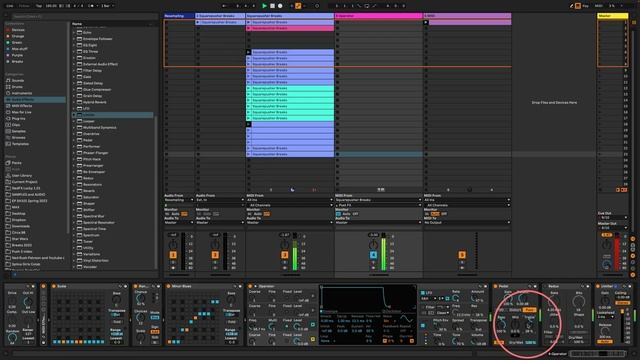
Task: Toggle the Key map mode switch
Action: [x=585, y=6]
